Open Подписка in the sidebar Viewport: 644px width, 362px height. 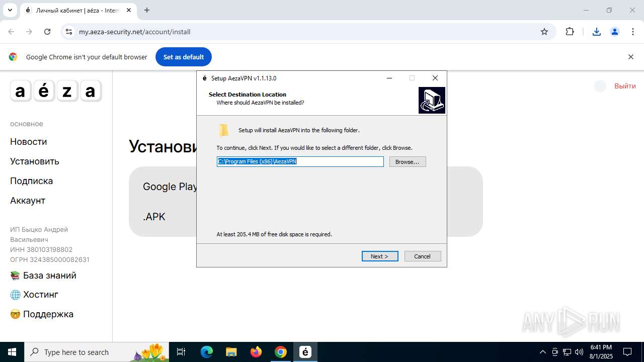(x=31, y=181)
